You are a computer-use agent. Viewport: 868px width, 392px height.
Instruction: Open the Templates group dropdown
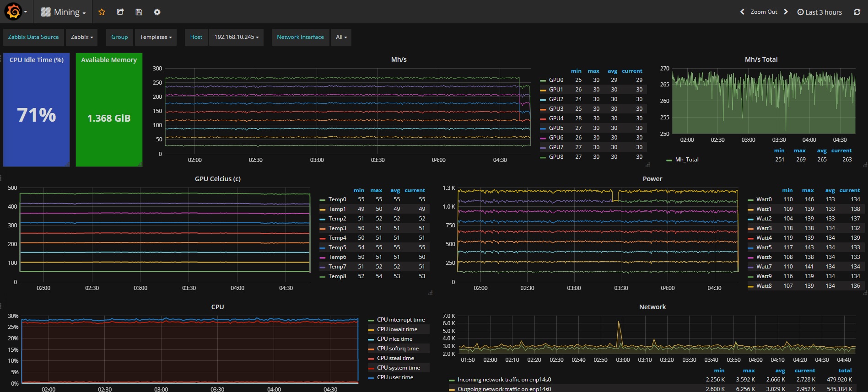(x=156, y=37)
